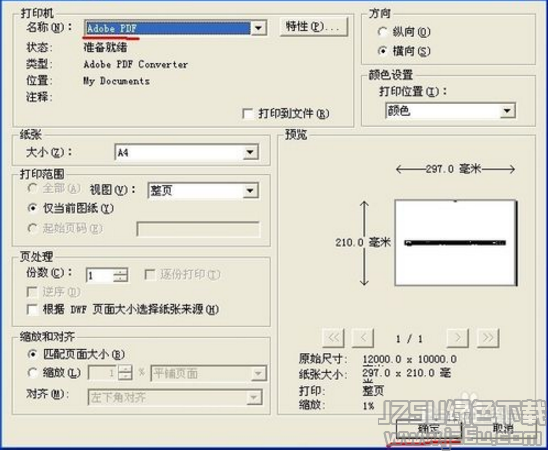The width and height of the screenshot is (548, 451).
Task: Click the scale percentage field
Action: 103,373
